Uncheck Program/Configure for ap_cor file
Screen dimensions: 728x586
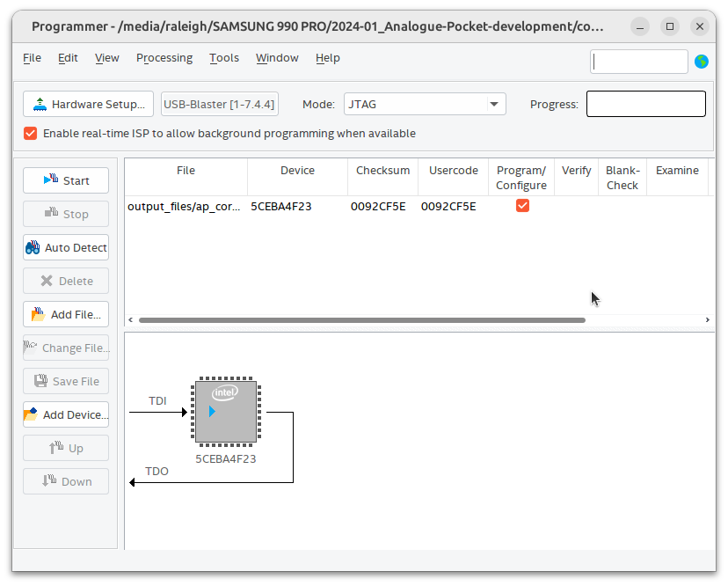522,205
